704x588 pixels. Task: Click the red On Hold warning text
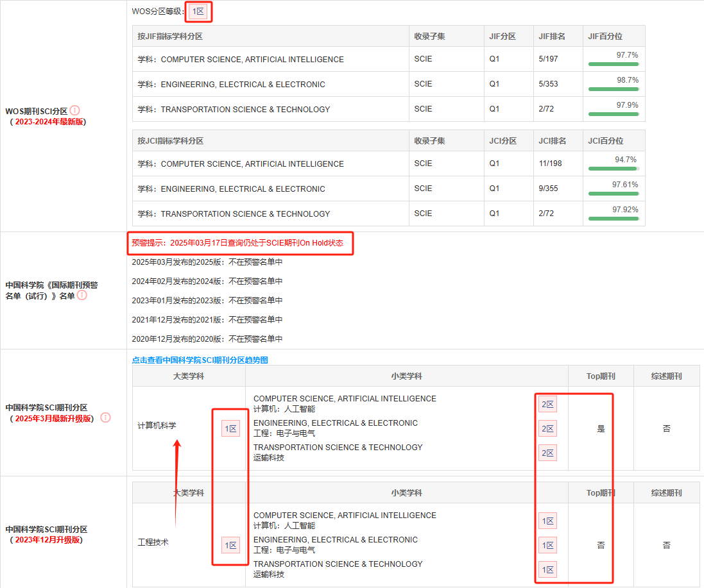pyautogui.click(x=237, y=243)
